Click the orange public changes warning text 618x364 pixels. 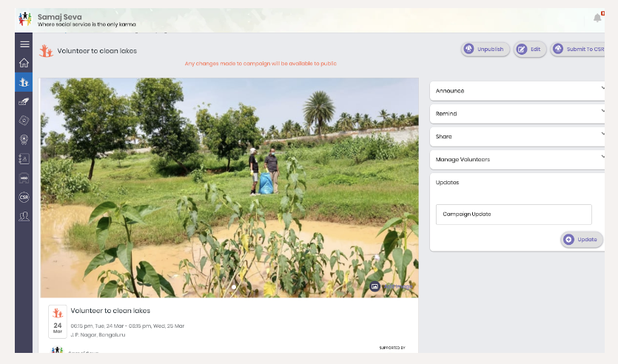tap(261, 64)
